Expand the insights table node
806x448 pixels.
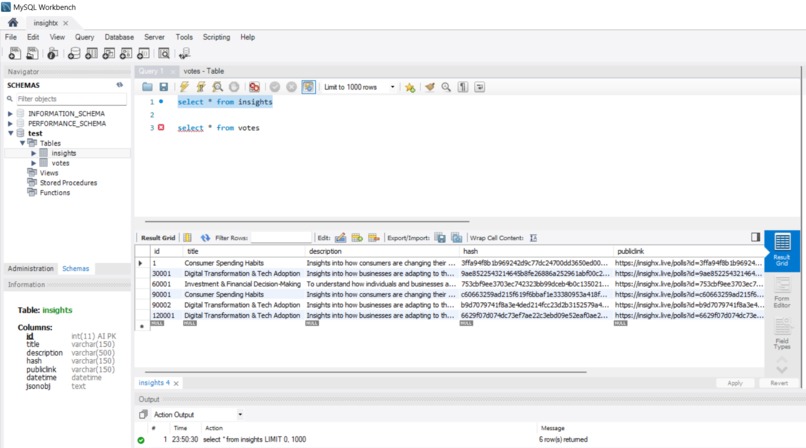(x=33, y=153)
